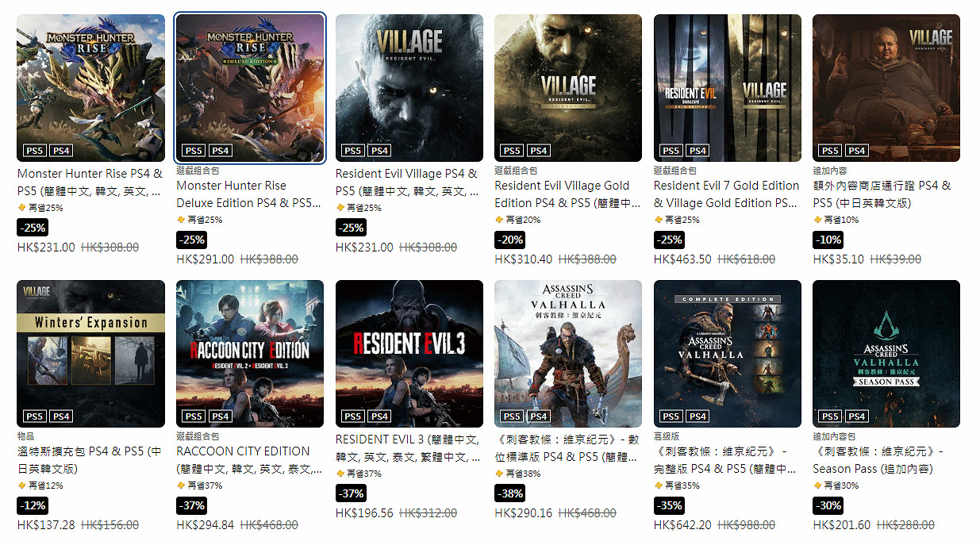This screenshot has width=980, height=545.
Task: Click the HK$310.40 price of Village Gold Edition
Action: coord(524,259)
